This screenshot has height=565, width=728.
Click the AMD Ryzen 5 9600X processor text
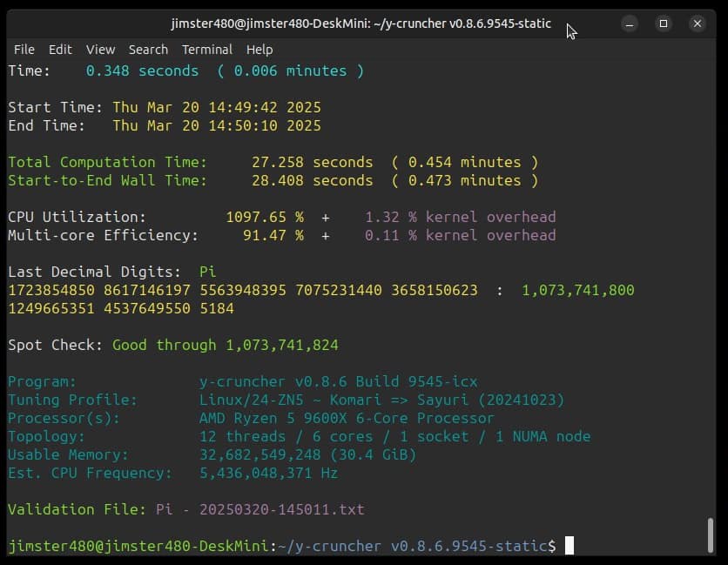point(347,418)
